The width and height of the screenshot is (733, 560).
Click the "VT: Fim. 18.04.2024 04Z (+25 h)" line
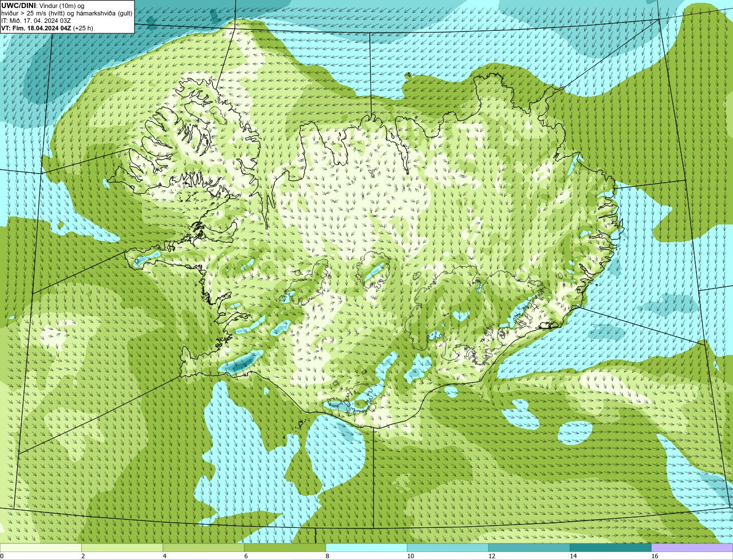click(x=47, y=28)
